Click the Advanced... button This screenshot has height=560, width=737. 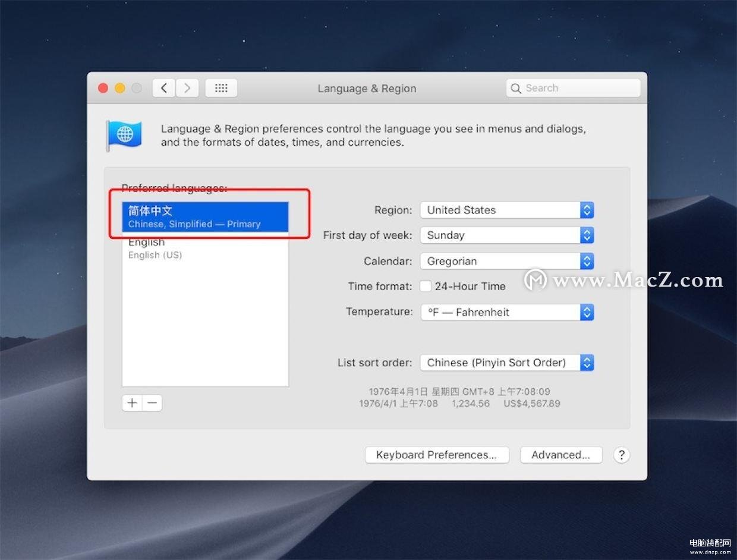560,455
